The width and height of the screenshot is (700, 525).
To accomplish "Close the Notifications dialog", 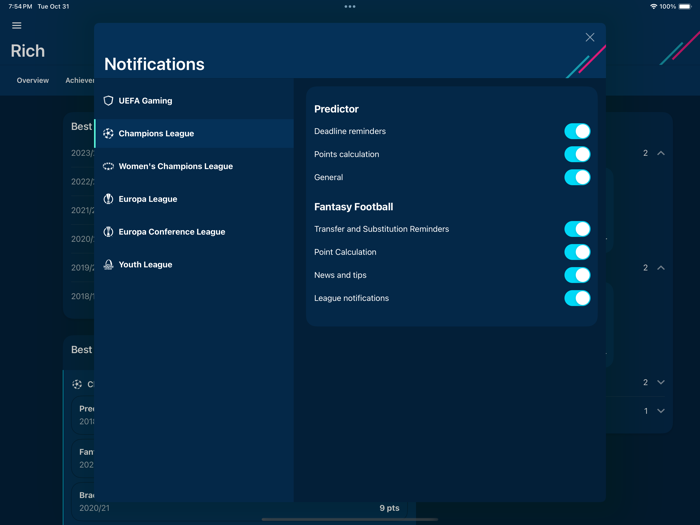I will (x=590, y=38).
